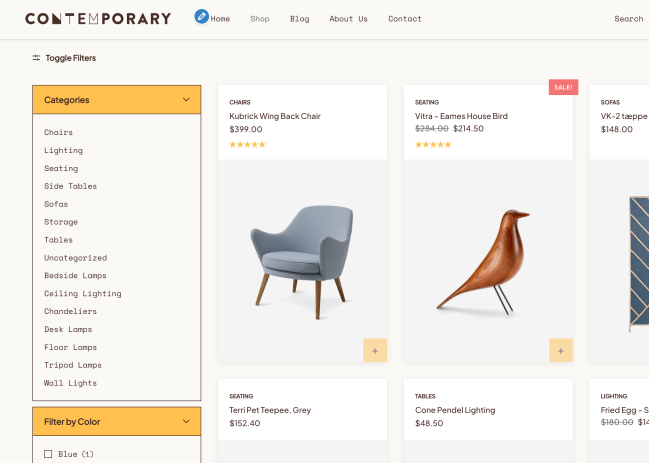This screenshot has width=649, height=463.
Task: Collapse the Filter by Color chevron
Action: [186, 422]
